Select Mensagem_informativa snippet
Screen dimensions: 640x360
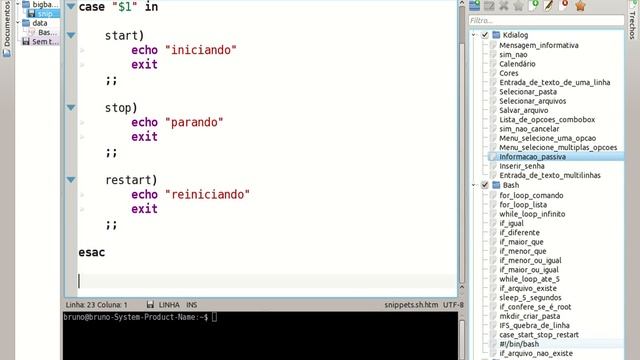pos(538,45)
